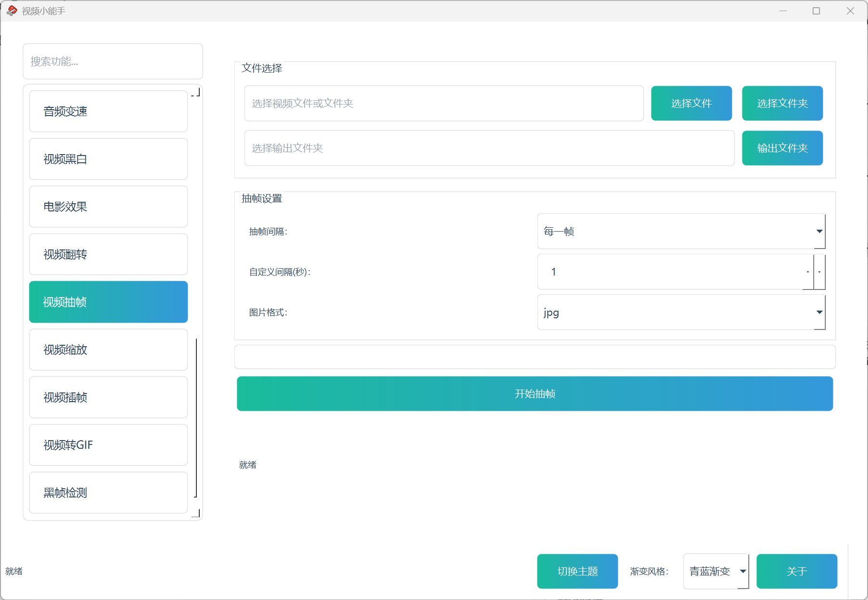
Task: Click the 图片格式 label
Action: [268, 313]
